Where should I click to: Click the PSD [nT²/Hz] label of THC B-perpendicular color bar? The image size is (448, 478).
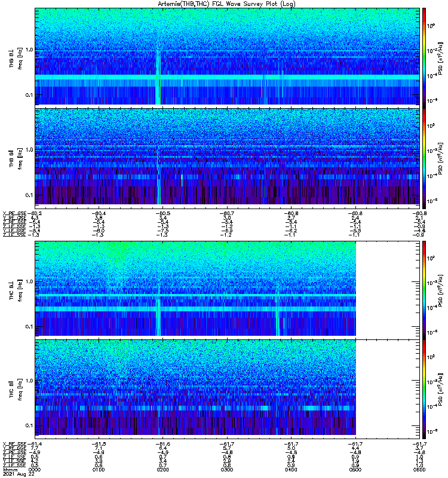pyautogui.click(x=440, y=290)
